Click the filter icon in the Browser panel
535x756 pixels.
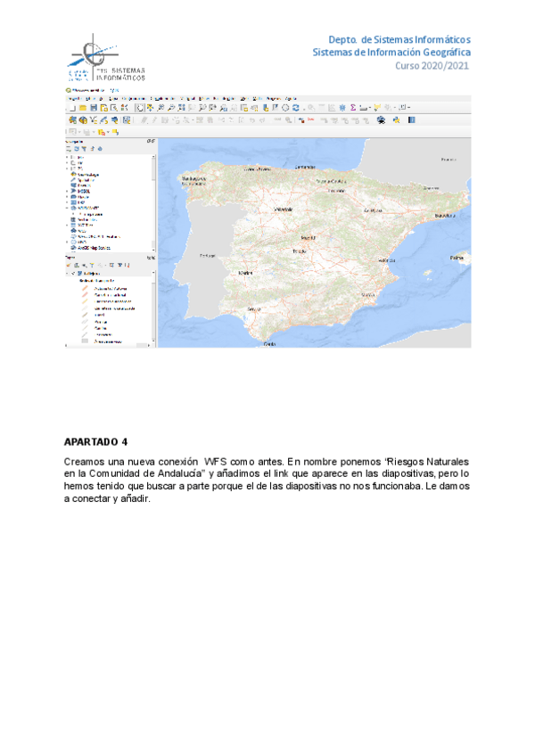83,149
